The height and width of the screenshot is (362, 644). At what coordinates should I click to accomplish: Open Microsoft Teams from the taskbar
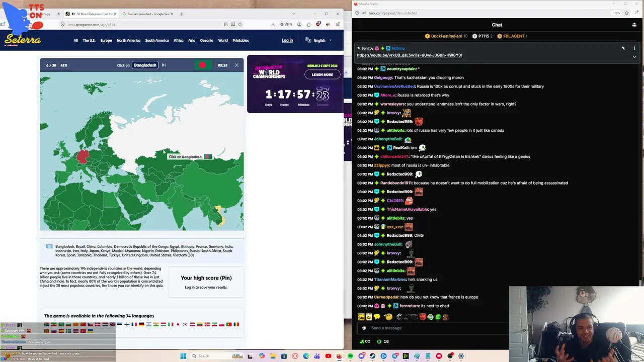point(317,356)
